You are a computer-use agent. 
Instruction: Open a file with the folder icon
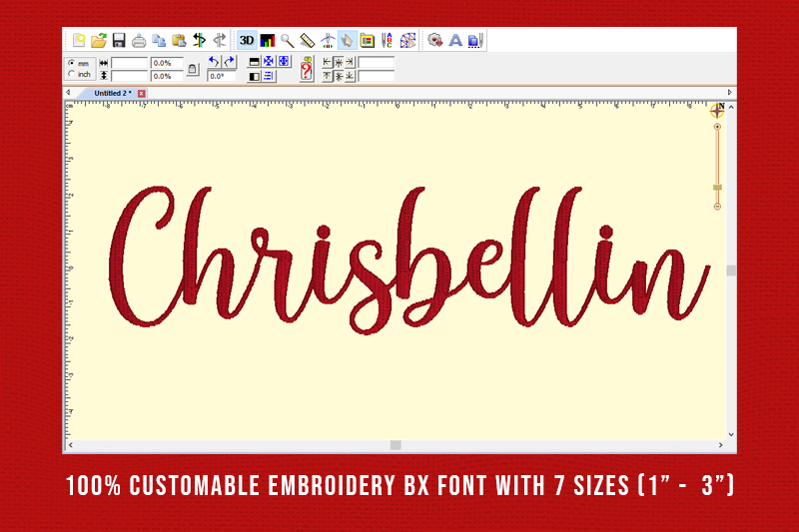pyautogui.click(x=99, y=40)
